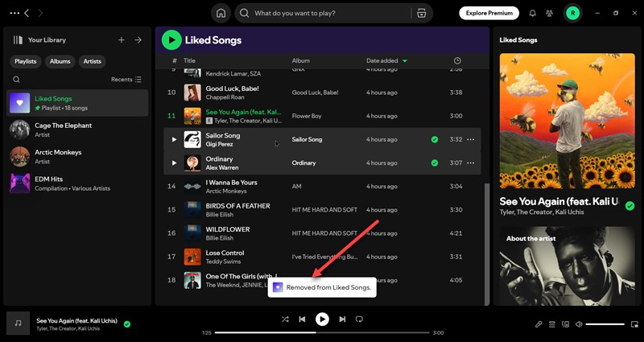This screenshot has width=644, height=342.
Task: Open the lyrics microphone icon
Action: point(539,324)
